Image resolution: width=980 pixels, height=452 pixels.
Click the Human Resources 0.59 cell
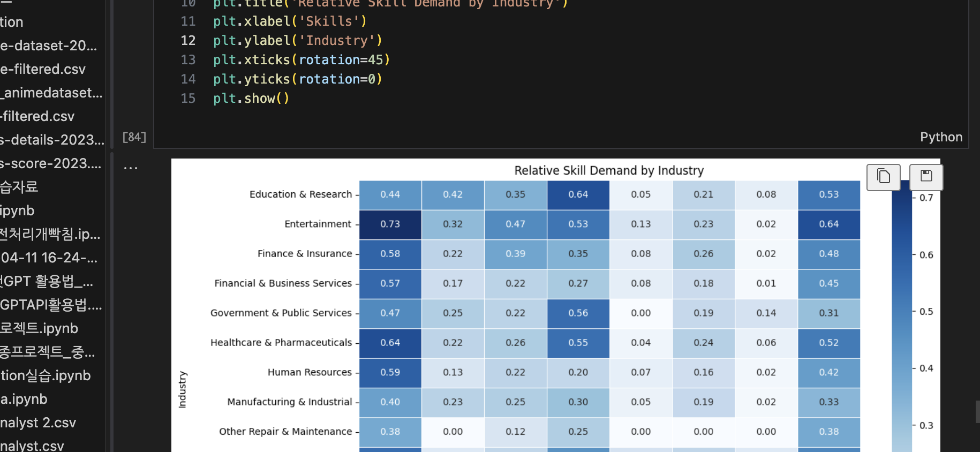click(390, 372)
